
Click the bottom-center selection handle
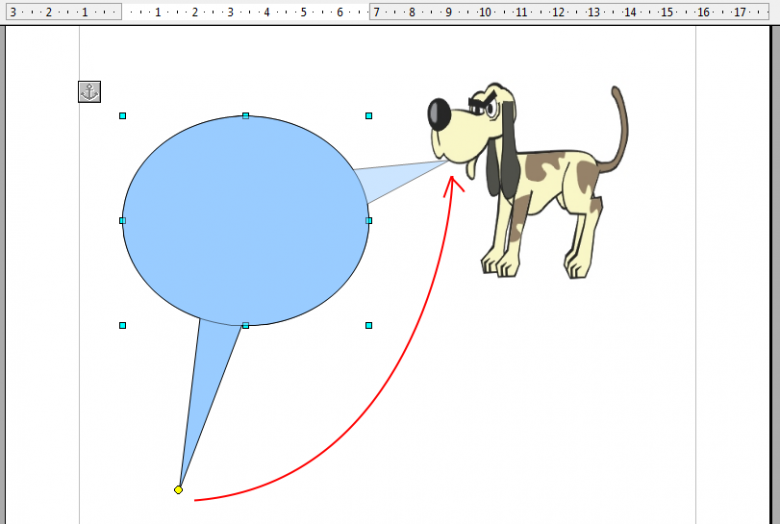[246, 325]
